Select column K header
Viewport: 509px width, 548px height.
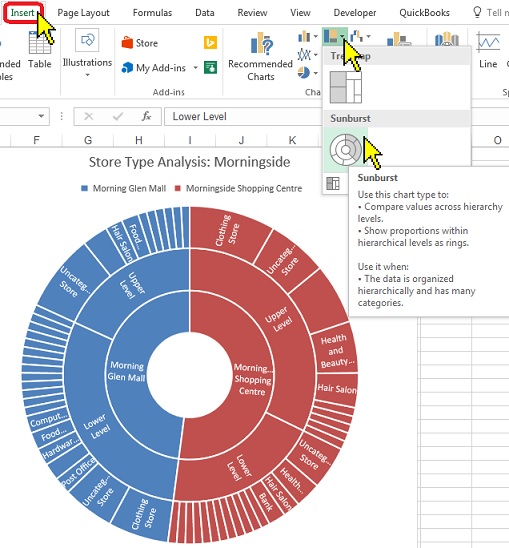click(x=292, y=140)
